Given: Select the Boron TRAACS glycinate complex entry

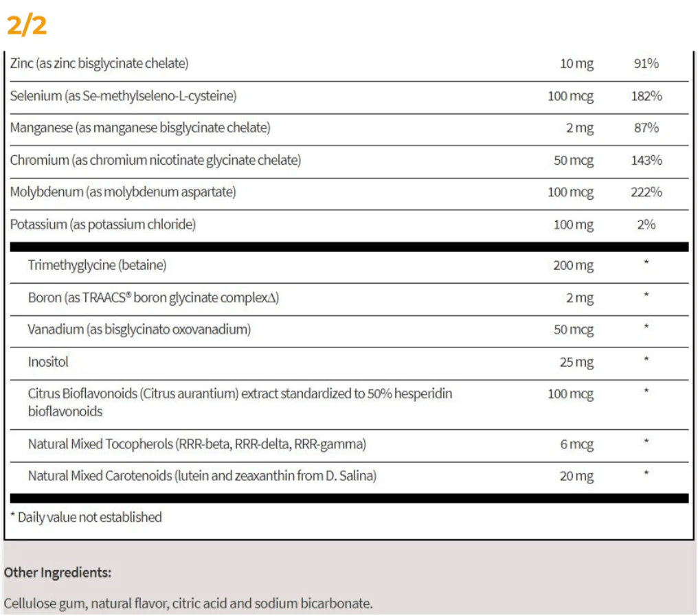Looking at the screenshot, I should [x=154, y=298].
